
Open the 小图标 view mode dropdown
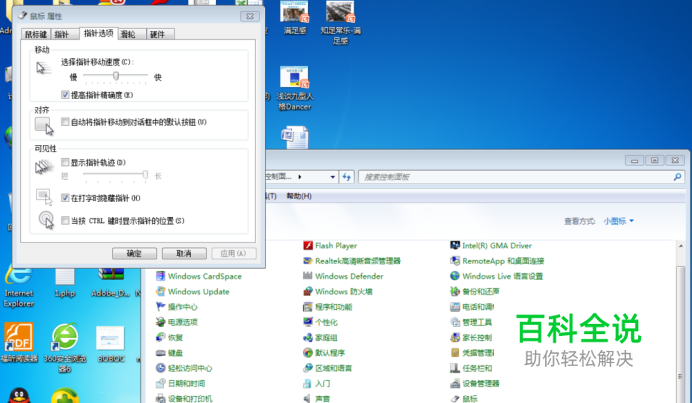pyautogui.click(x=619, y=221)
